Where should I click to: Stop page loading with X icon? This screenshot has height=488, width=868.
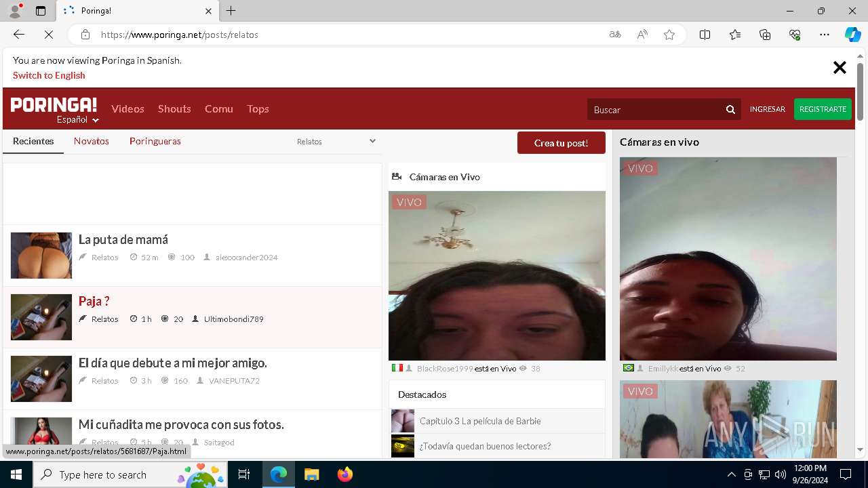coord(49,35)
